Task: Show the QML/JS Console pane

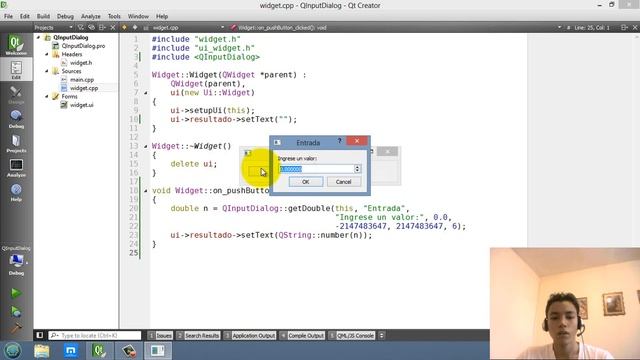Action: (352, 335)
